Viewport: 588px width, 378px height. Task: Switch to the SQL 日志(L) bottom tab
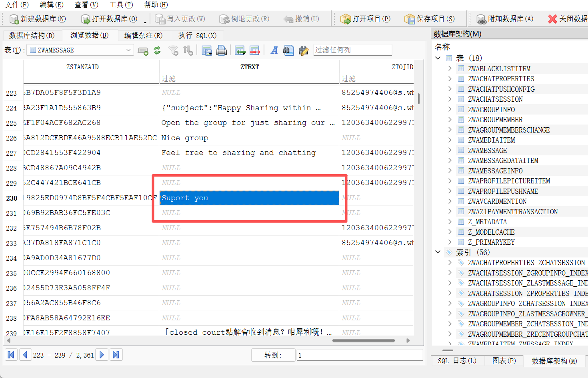457,361
